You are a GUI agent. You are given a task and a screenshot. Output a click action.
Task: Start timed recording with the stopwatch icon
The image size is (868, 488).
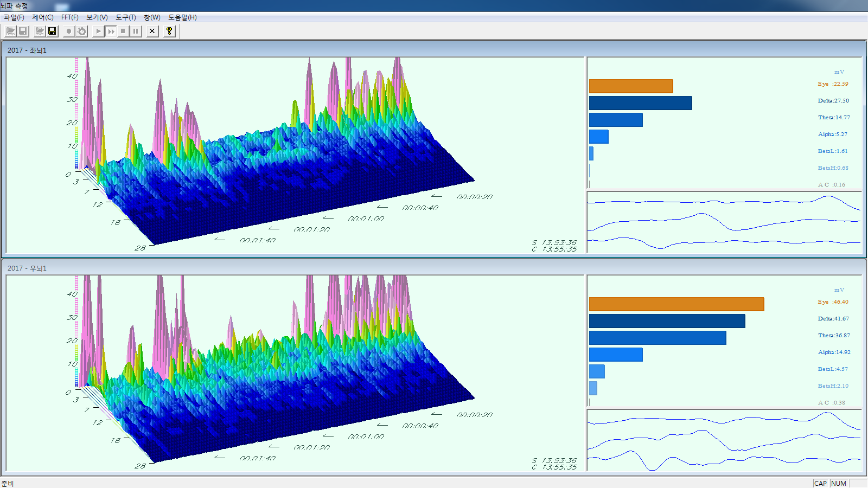(x=82, y=31)
